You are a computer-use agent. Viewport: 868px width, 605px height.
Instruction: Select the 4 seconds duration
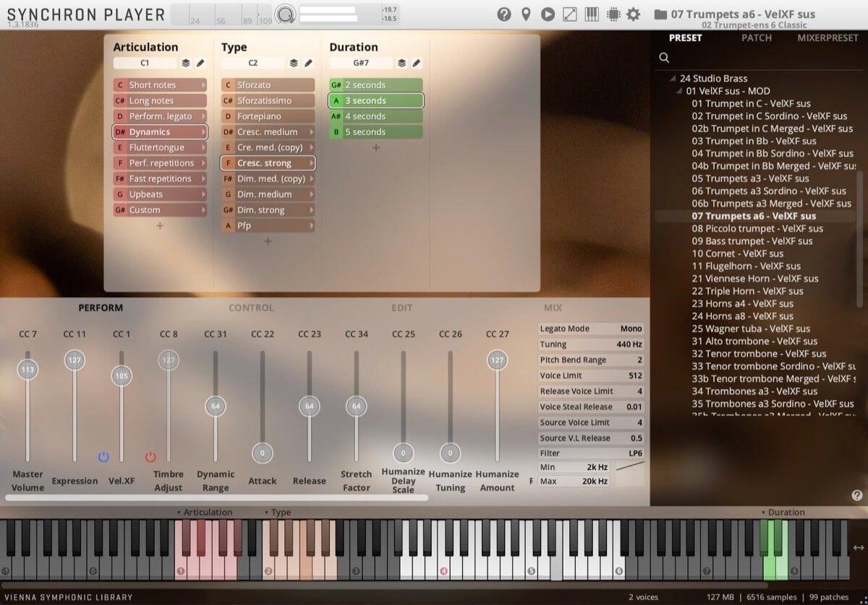(x=375, y=116)
